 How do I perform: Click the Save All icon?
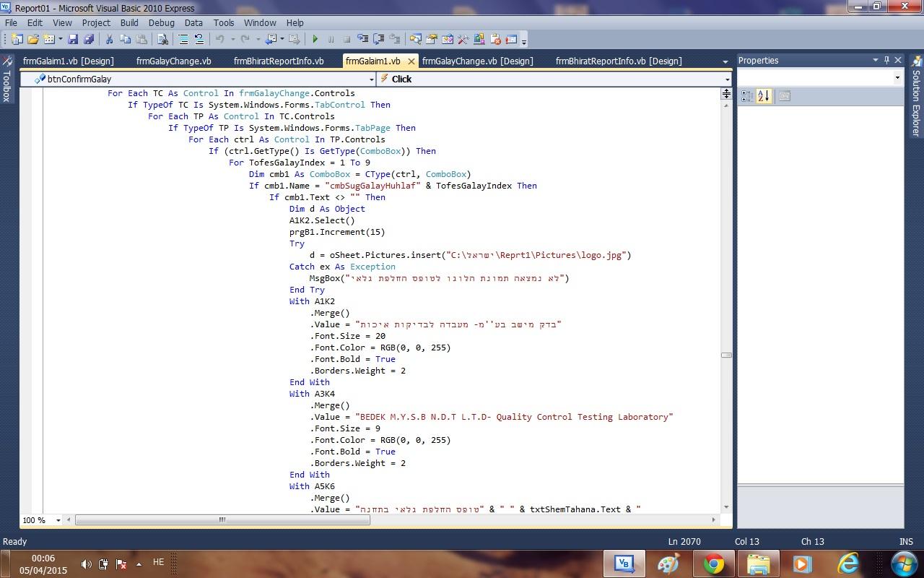click(x=89, y=39)
